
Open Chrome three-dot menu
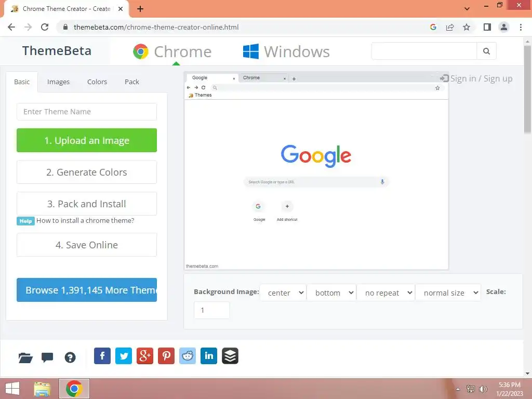point(521,27)
